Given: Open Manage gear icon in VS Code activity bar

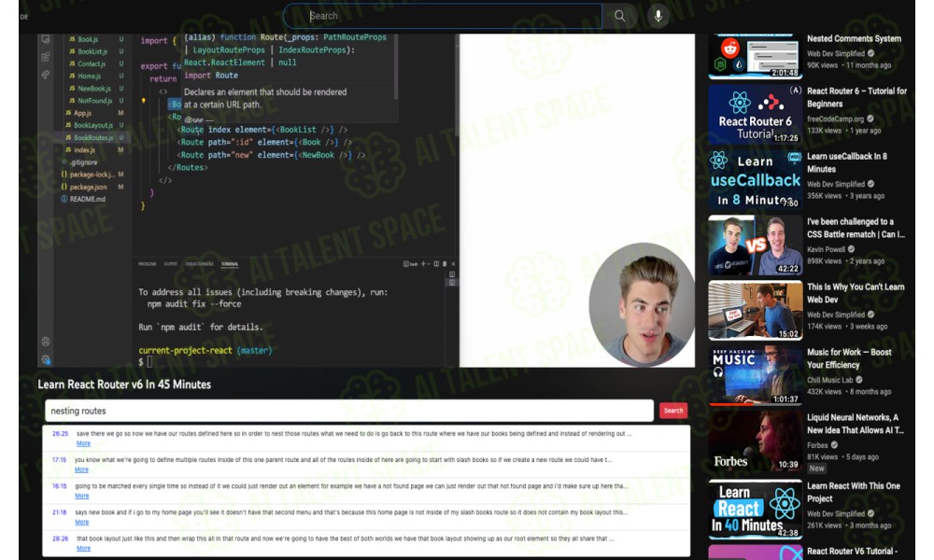Looking at the screenshot, I should (x=46, y=359).
